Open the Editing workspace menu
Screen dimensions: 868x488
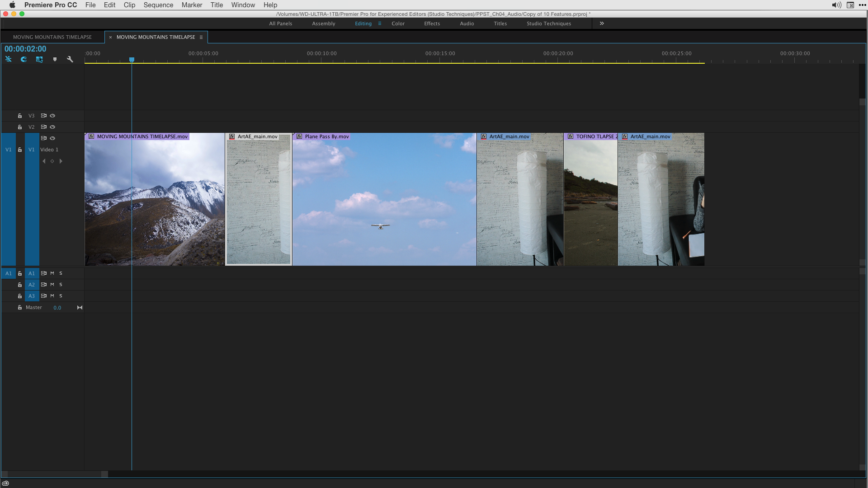(x=380, y=23)
